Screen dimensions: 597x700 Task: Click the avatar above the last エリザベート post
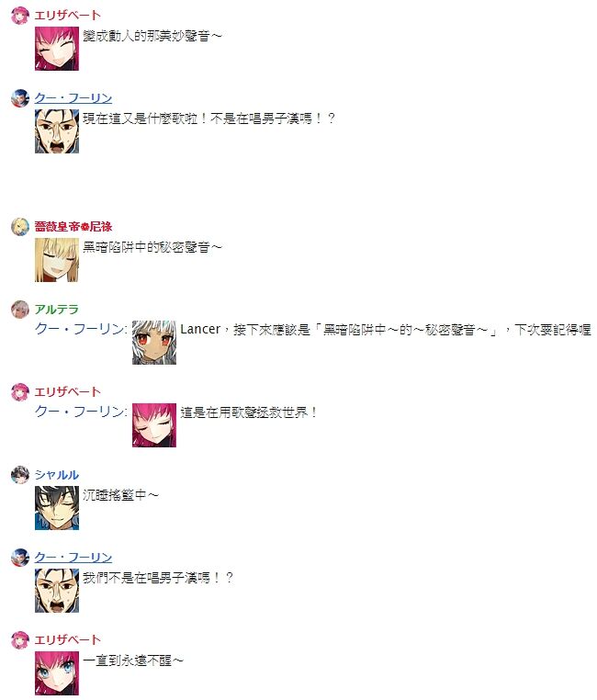pos(20,640)
